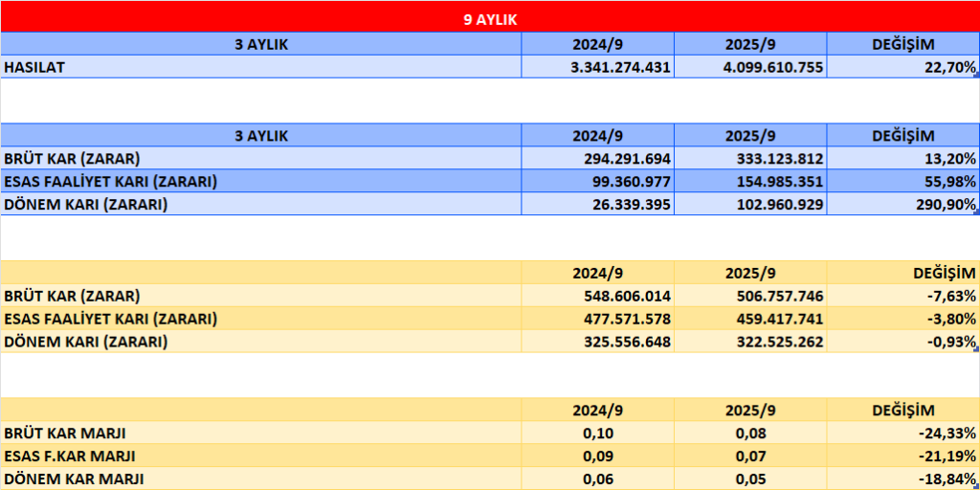Click the 0,06 net margin value

point(598,479)
